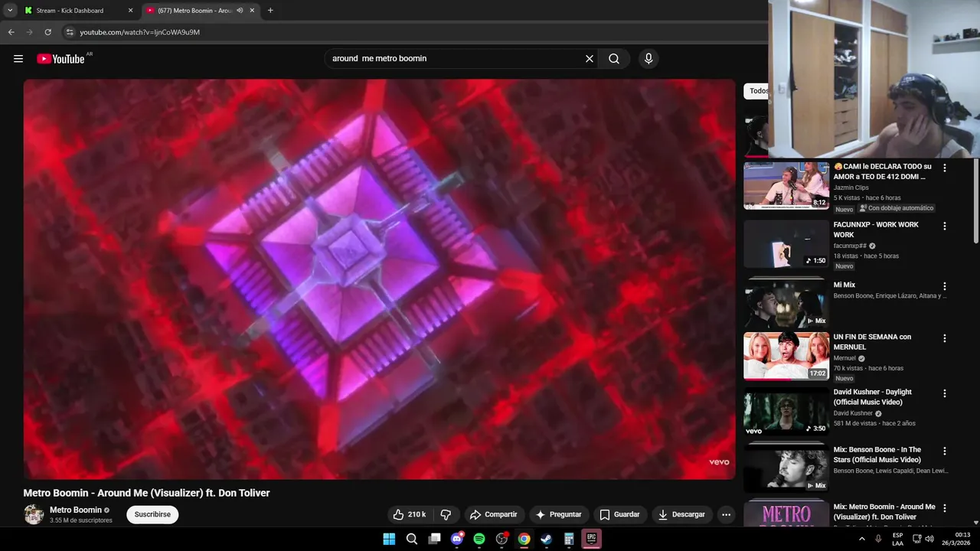980x551 pixels.
Task: Download the video with Descargar
Action: click(681, 514)
